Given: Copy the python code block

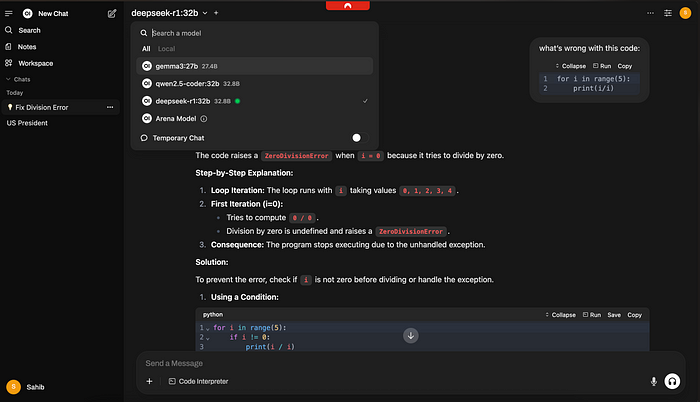Looking at the screenshot, I should (634, 315).
